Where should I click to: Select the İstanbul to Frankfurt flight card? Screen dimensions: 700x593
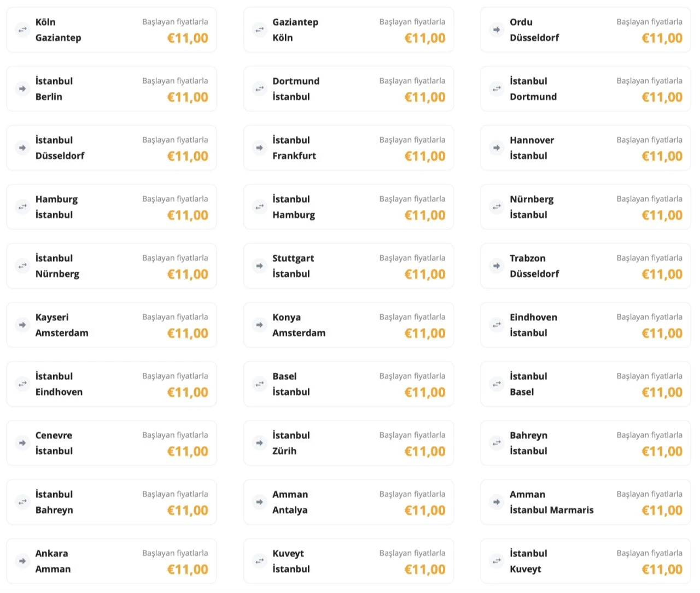click(348, 148)
